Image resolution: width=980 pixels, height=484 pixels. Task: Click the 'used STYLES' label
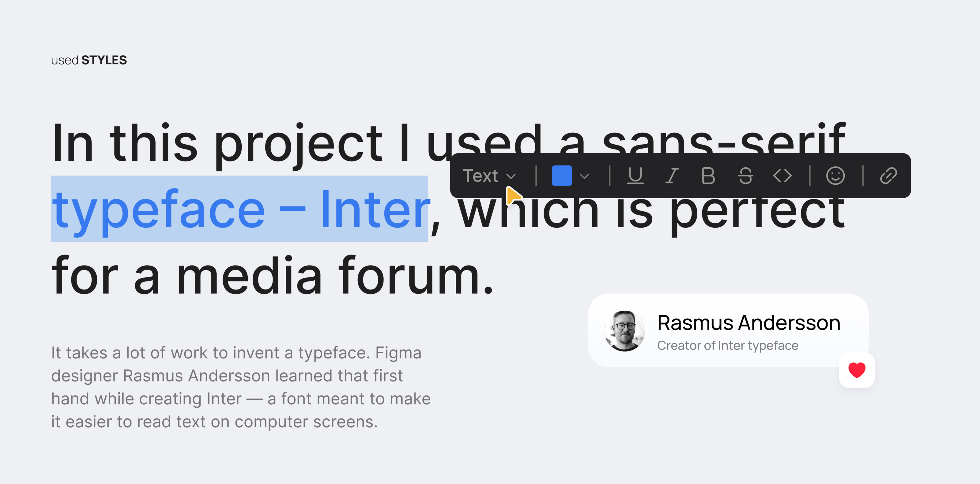89,60
